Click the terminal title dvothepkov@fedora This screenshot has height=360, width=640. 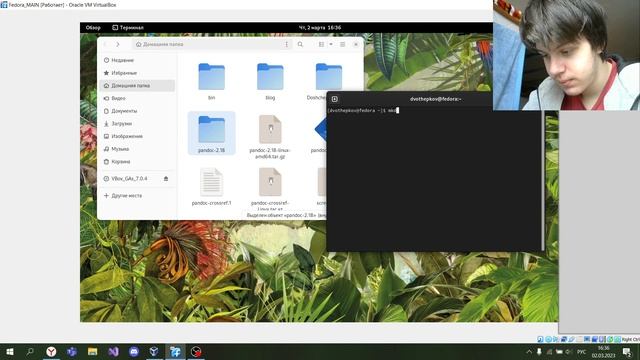click(436, 99)
